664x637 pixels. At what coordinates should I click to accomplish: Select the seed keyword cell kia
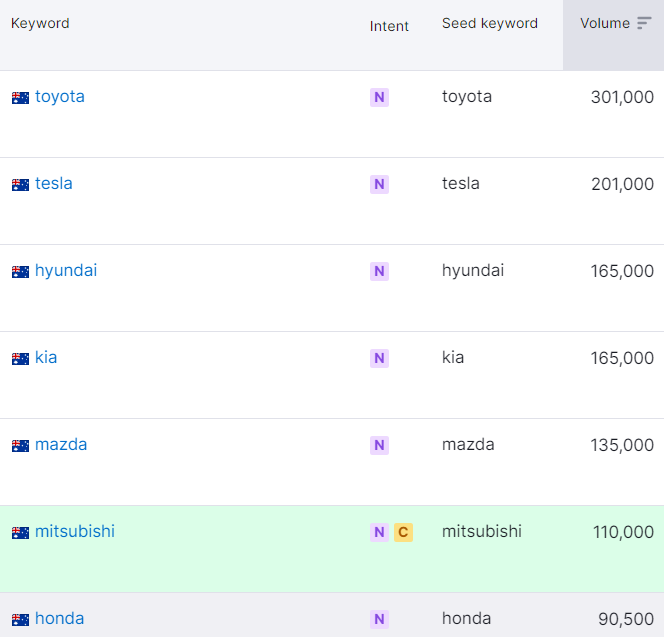click(453, 357)
